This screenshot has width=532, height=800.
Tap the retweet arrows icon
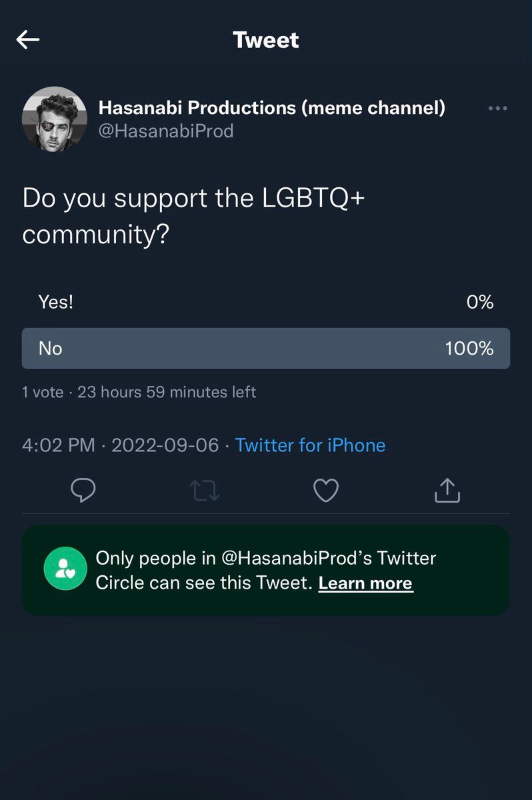pos(205,491)
